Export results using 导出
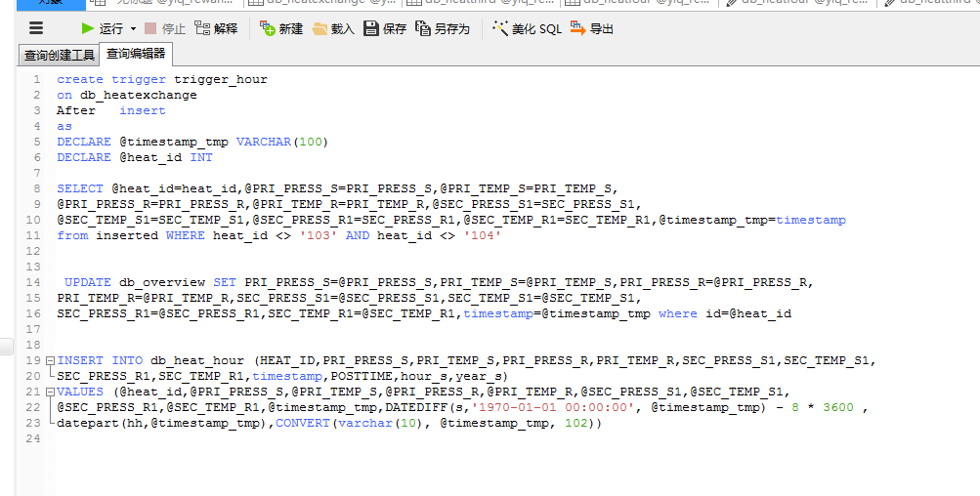Screen dimensions: 980x496 pos(591,28)
